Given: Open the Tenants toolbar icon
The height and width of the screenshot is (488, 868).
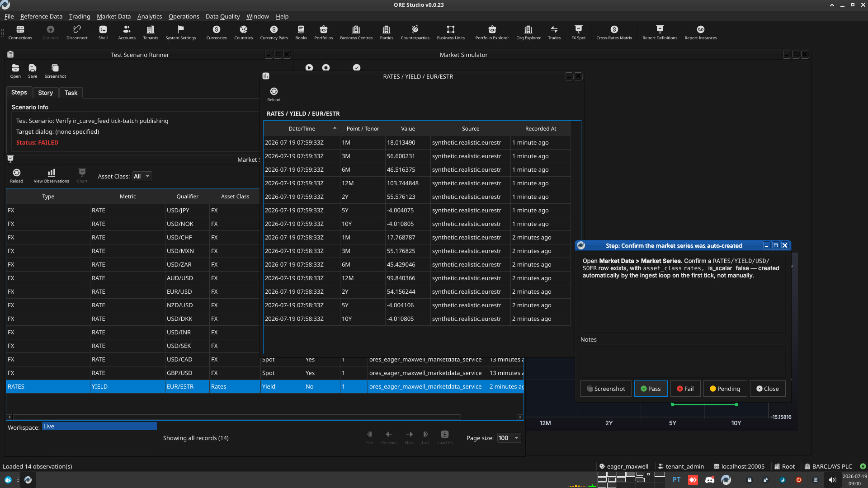Looking at the screenshot, I should pyautogui.click(x=151, y=32).
